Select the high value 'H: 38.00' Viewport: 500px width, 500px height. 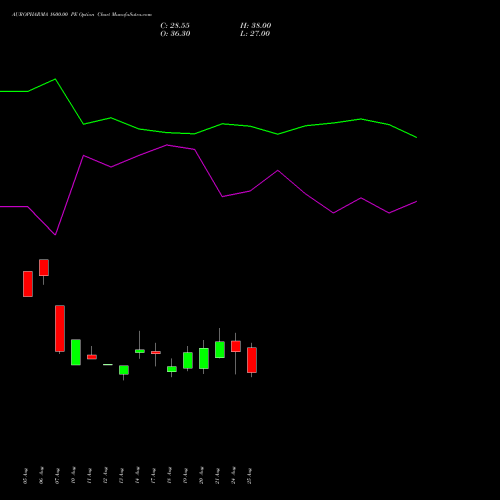[256, 26]
